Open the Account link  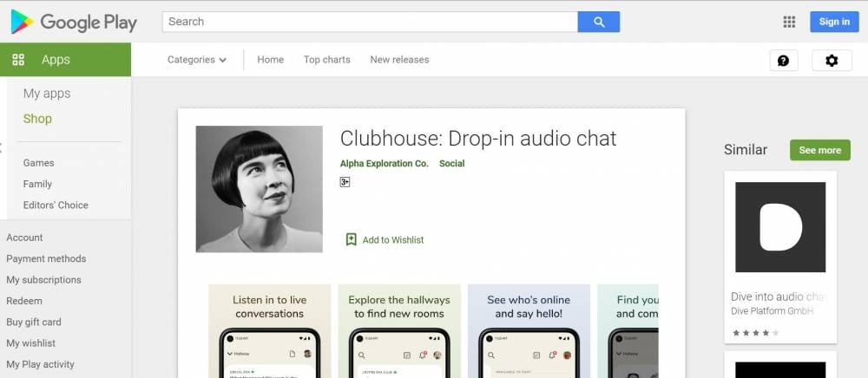tap(24, 238)
